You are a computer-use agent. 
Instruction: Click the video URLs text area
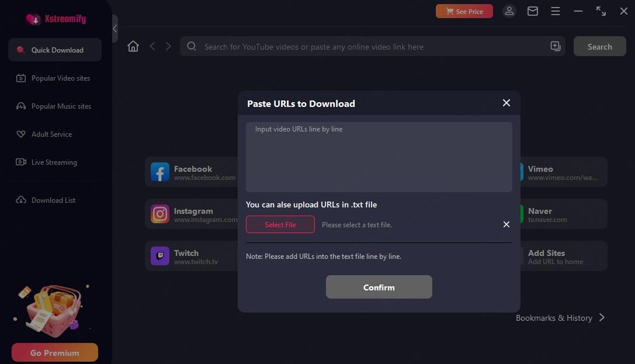click(379, 157)
